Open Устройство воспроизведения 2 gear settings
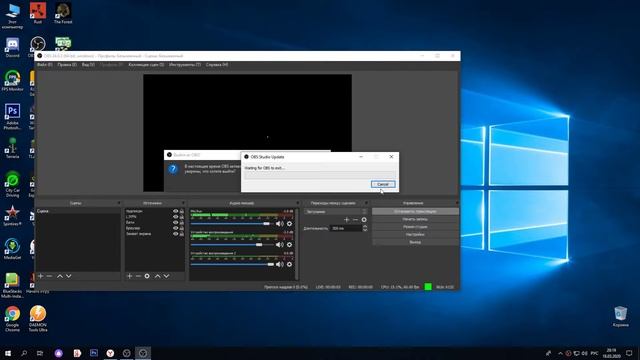The height and width of the screenshot is (360, 640). tap(289, 264)
